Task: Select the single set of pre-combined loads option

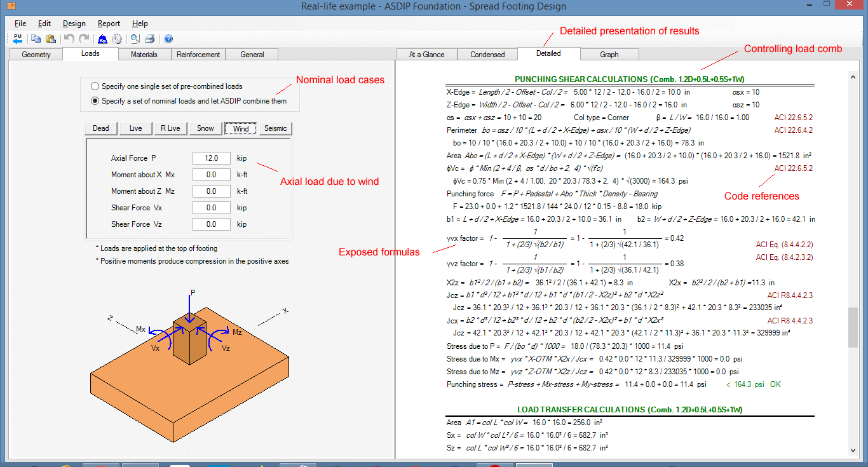Action: pyautogui.click(x=166, y=86)
